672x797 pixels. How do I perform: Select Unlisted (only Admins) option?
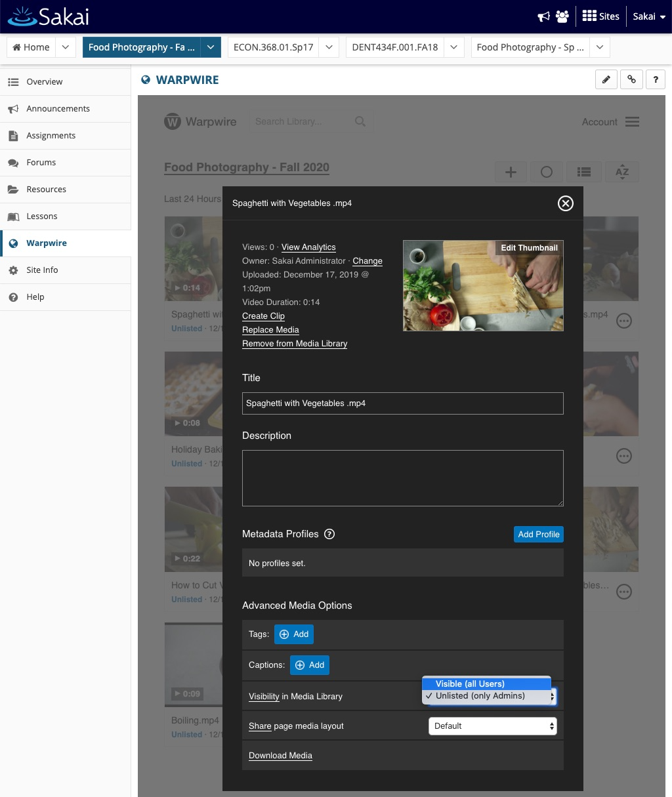click(x=486, y=696)
